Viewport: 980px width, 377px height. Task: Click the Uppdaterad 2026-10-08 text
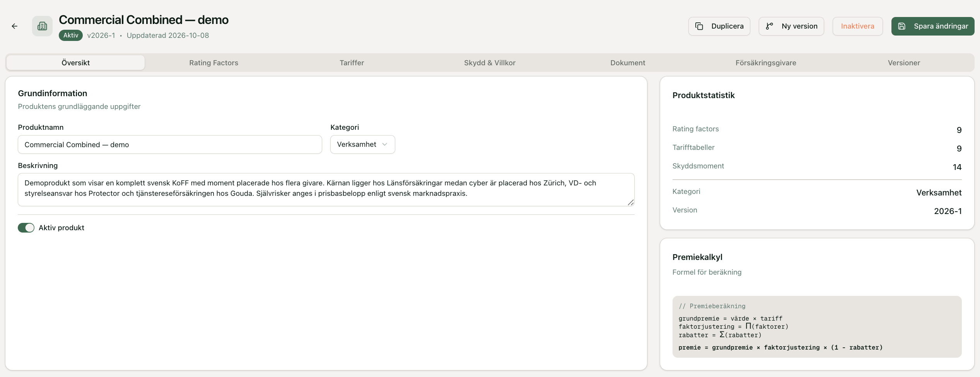168,36
